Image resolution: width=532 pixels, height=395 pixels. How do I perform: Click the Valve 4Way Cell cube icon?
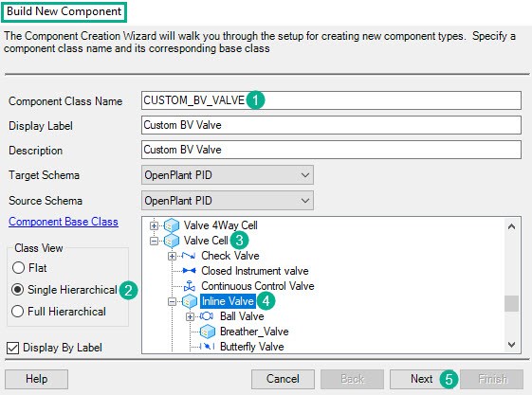(172, 225)
